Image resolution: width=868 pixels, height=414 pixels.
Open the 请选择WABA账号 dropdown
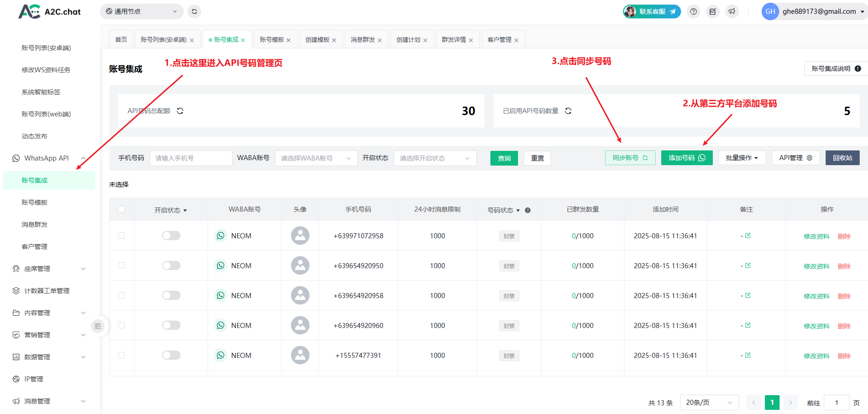click(x=316, y=158)
